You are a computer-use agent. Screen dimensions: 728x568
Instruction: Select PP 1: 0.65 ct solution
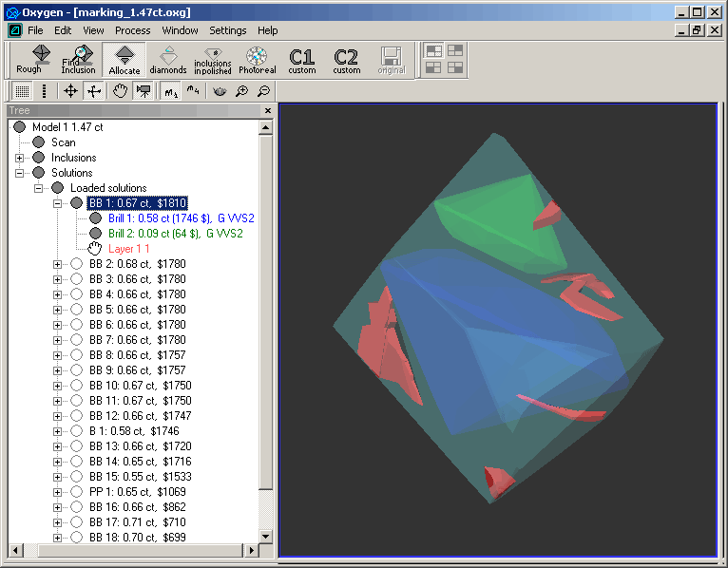[137, 492]
